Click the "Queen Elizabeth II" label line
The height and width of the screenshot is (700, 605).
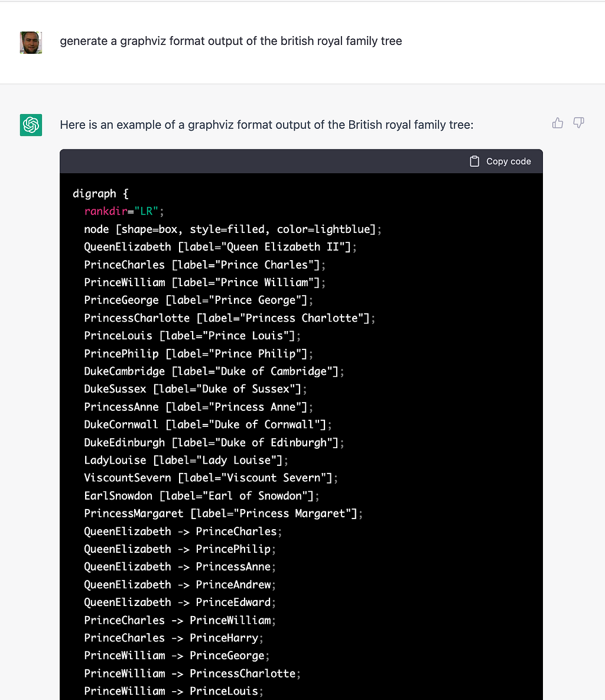[220, 247]
